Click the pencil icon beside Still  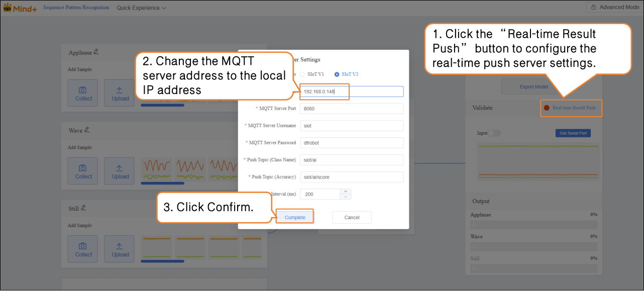[x=84, y=208]
